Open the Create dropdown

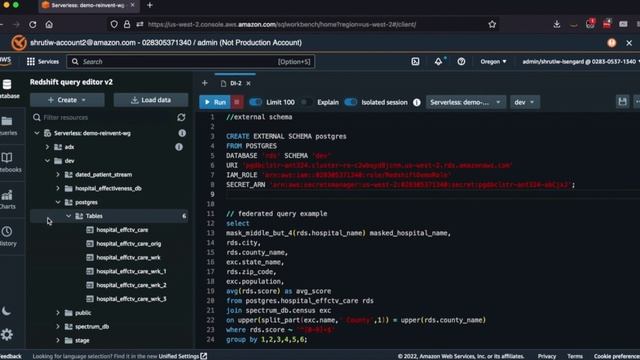click(67, 100)
